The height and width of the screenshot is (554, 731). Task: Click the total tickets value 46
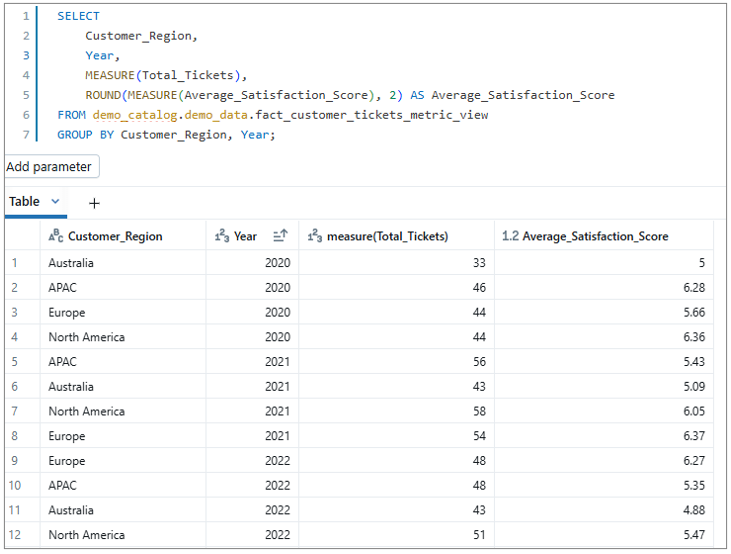tap(479, 288)
